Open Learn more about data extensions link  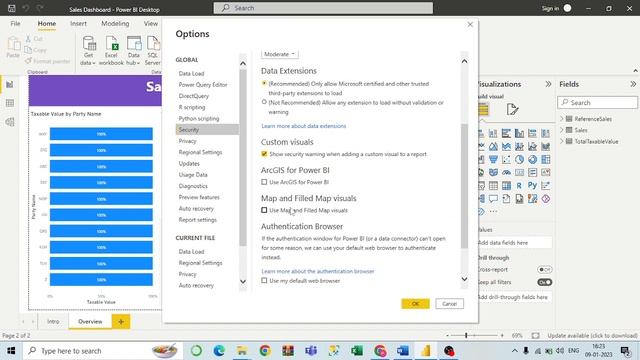tap(304, 126)
